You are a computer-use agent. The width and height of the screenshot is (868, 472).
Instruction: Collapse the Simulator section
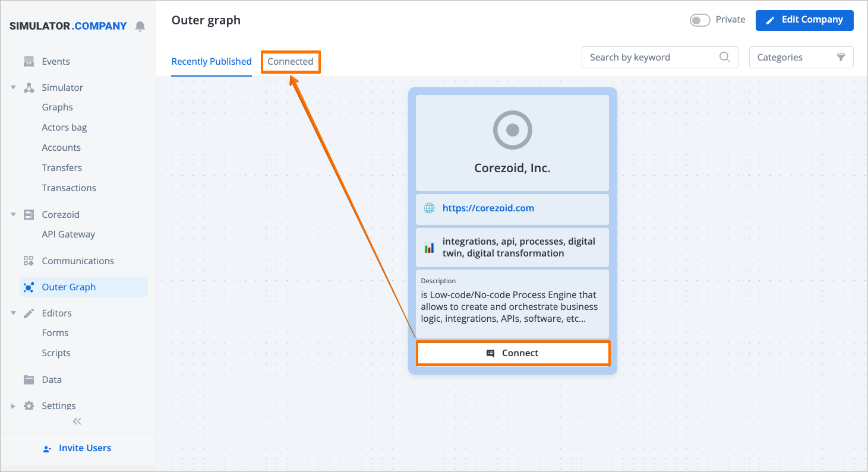pyautogui.click(x=13, y=87)
